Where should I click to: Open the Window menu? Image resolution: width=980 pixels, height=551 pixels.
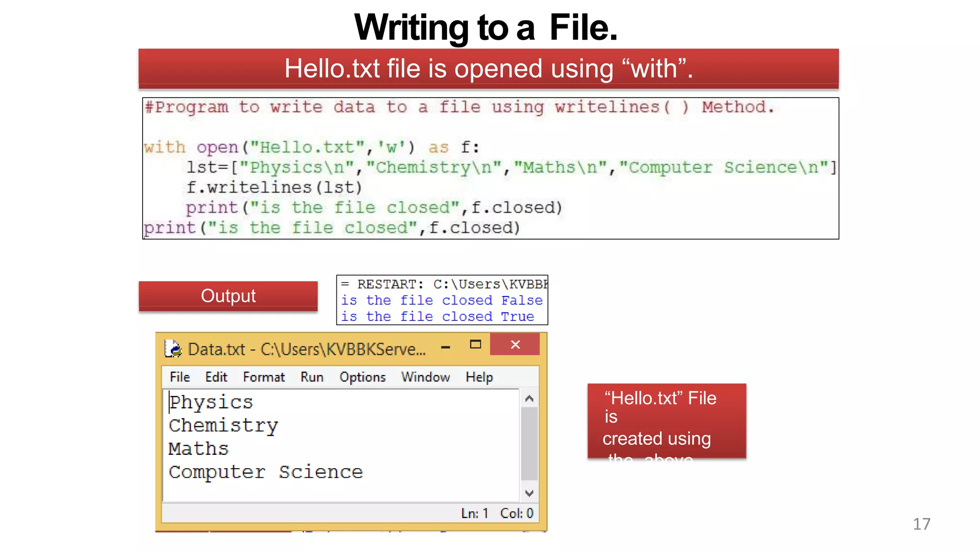pos(425,377)
